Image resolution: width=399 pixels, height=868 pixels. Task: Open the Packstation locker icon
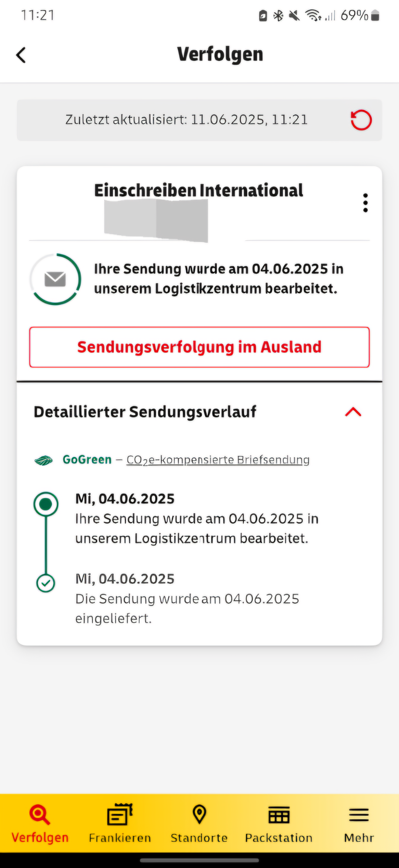pos(279,814)
